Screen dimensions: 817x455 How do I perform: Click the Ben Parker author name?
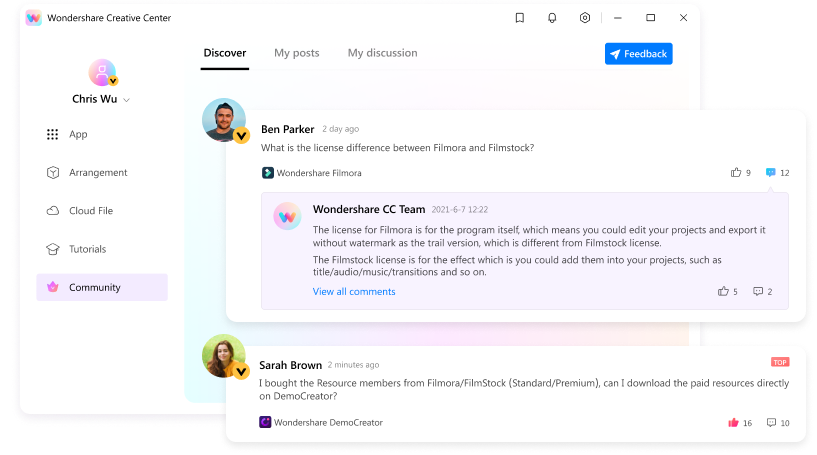click(x=288, y=129)
